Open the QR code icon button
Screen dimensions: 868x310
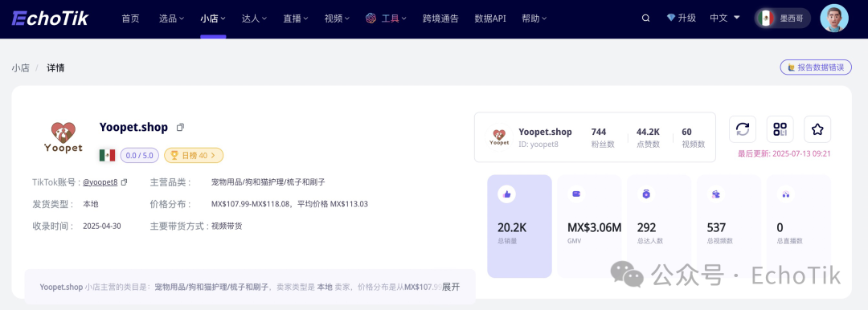[780, 129]
